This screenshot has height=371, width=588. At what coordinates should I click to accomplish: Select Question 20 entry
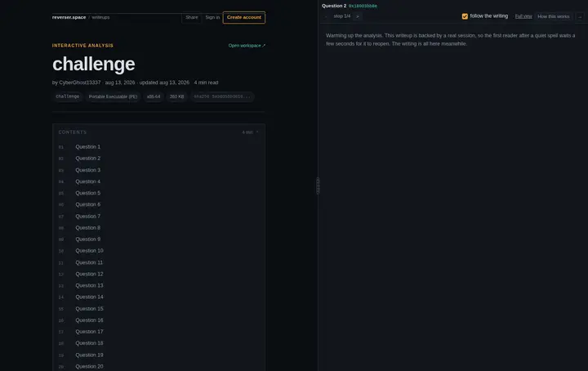(89, 366)
